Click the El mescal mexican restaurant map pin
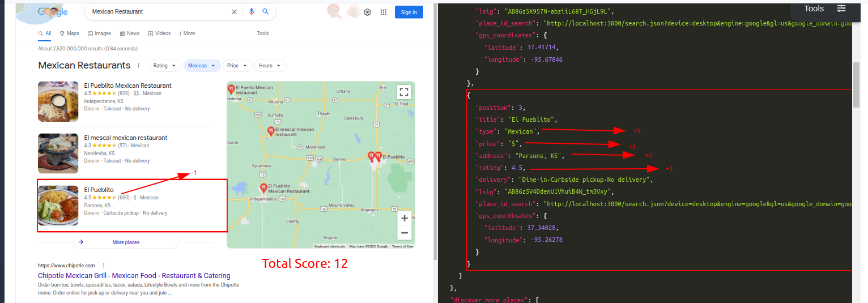 pos(271,131)
